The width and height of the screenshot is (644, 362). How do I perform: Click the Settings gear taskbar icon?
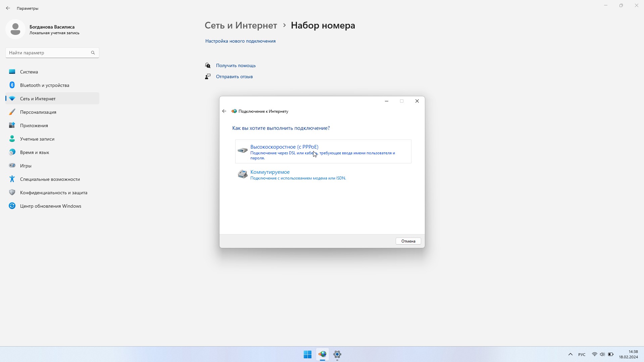click(337, 354)
